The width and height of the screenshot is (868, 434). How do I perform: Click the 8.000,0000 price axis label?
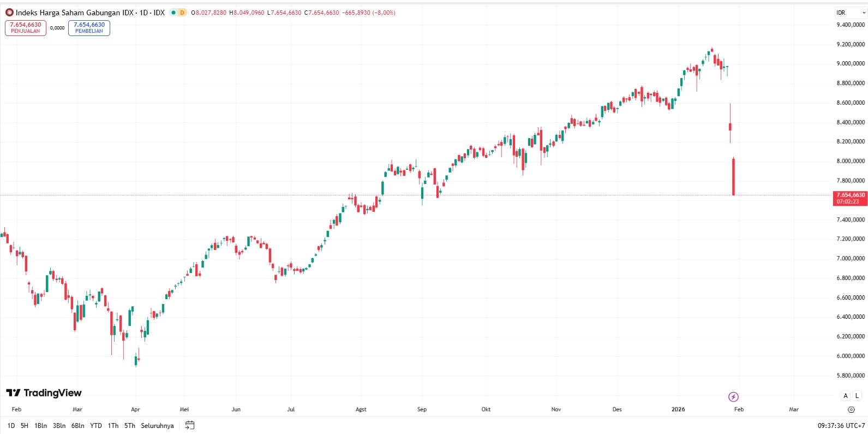851,161
